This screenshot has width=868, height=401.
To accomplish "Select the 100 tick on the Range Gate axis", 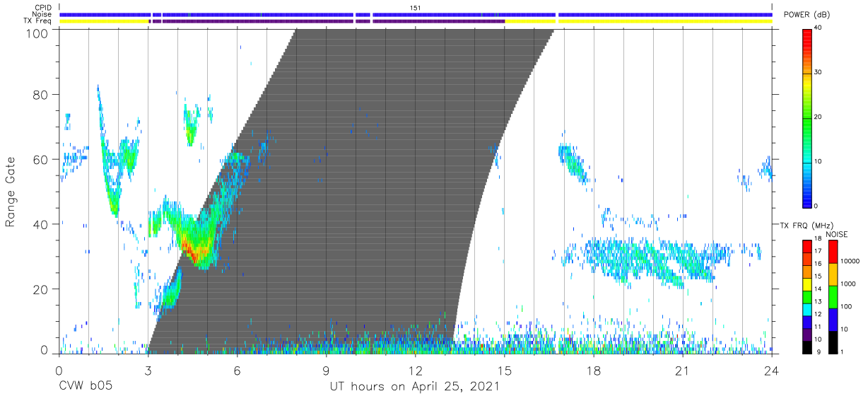I will point(38,33).
